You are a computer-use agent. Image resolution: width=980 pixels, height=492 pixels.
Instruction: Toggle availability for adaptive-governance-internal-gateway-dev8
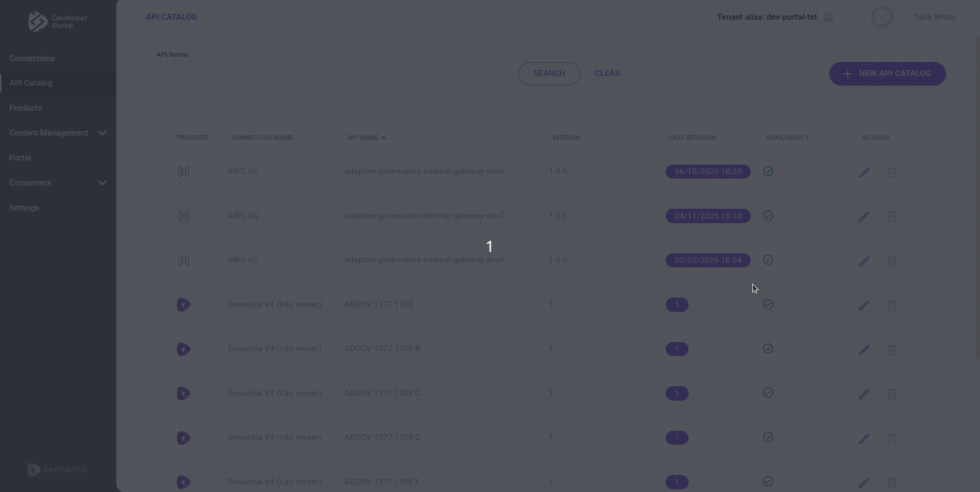pos(768,260)
